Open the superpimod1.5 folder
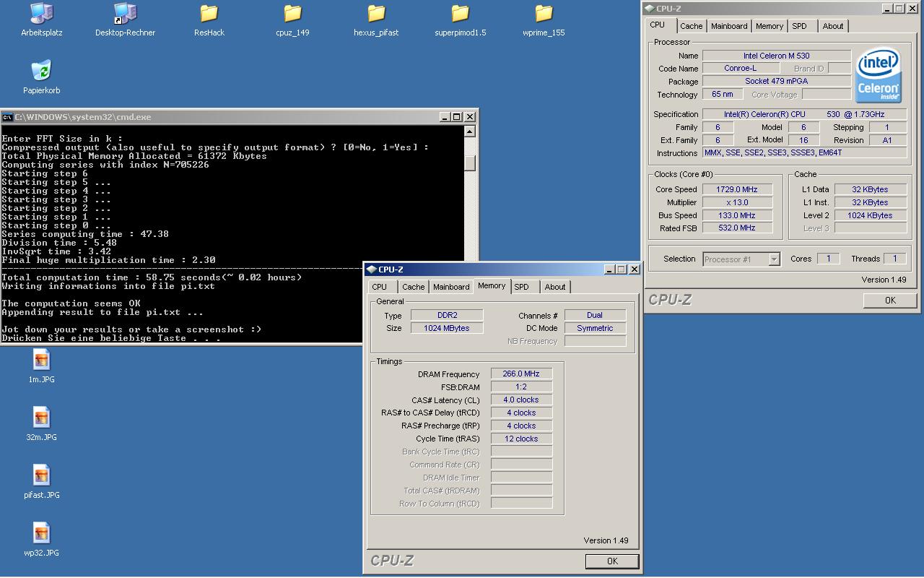Screen dimensions: 924x578 [x=460, y=13]
